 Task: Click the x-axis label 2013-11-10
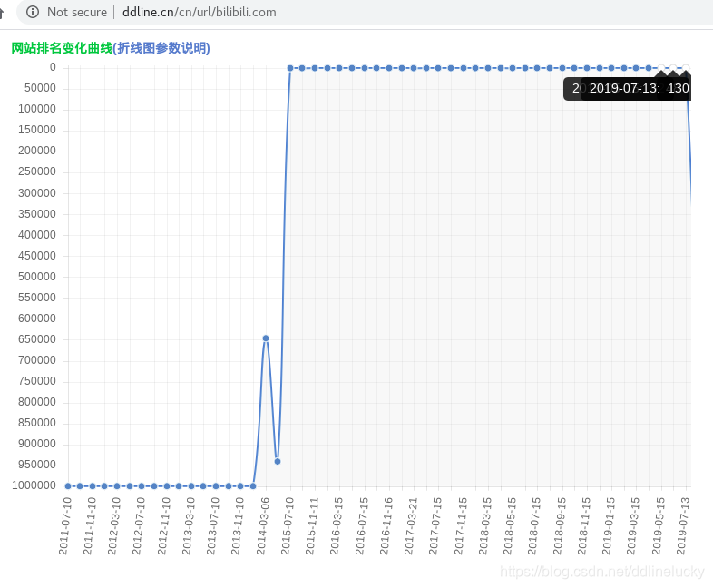[x=238, y=526]
